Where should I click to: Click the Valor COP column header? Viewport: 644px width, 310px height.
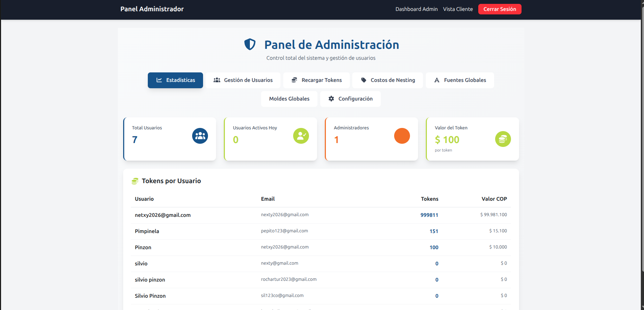pyautogui.click(x=494, y=199)
